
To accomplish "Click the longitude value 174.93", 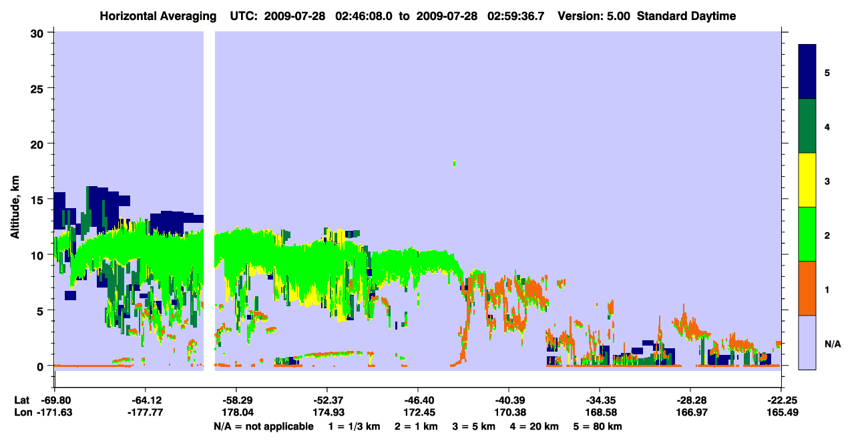I will click(327, 413).
